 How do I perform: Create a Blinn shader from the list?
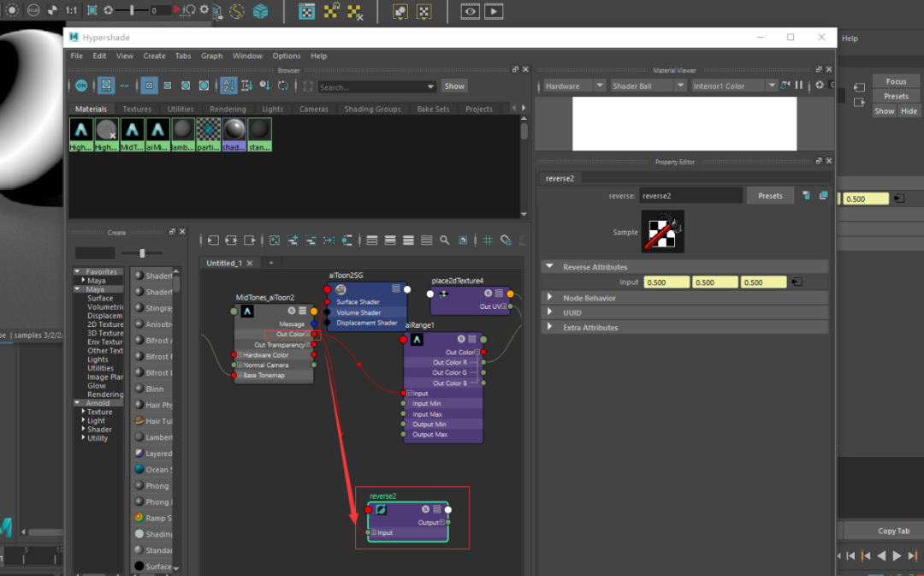pyautogui.click(x=154, y=389)
